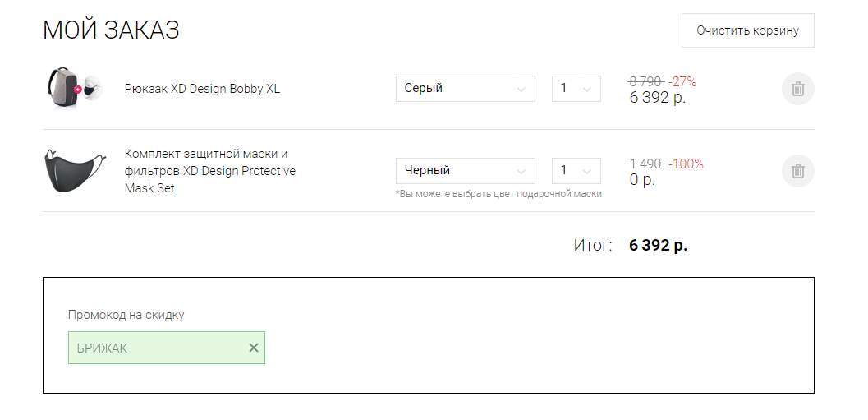The width and height of the screenshot is (868, 420).
Task: Delete the Bobby XL backpack from cart
Action: 797,89
